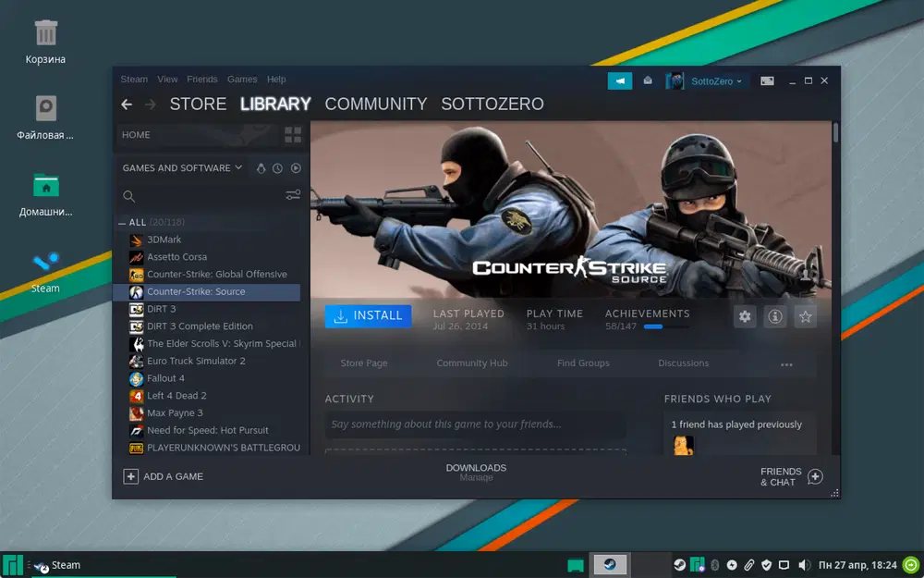Open the announcements megaphone icon
The image size is (924, 578).
619,80
